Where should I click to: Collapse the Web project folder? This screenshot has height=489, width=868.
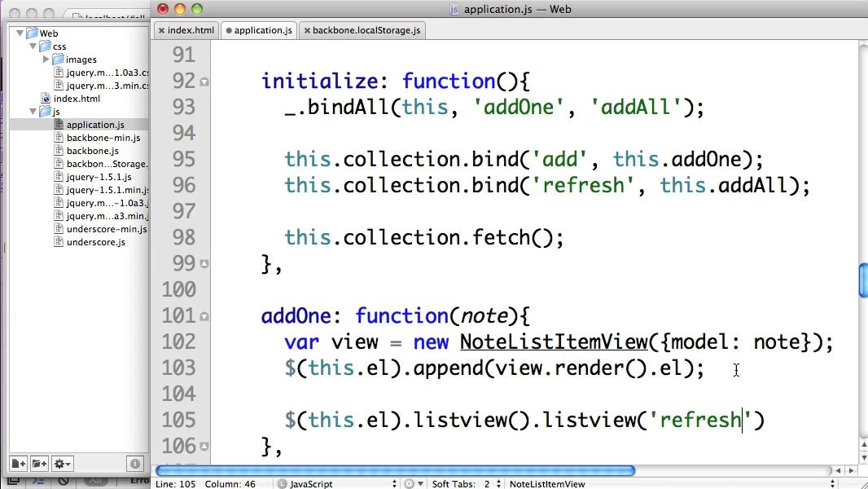[x=20, y=33]
